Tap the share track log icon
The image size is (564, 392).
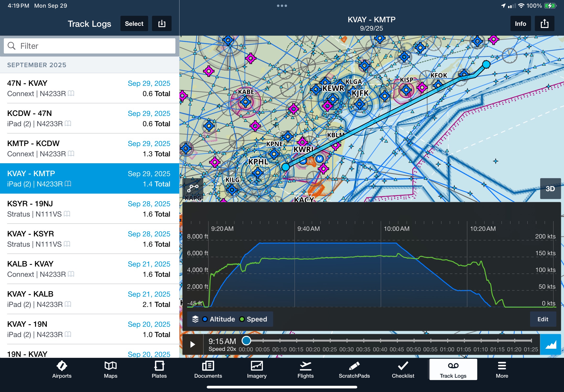click(544, 24)
